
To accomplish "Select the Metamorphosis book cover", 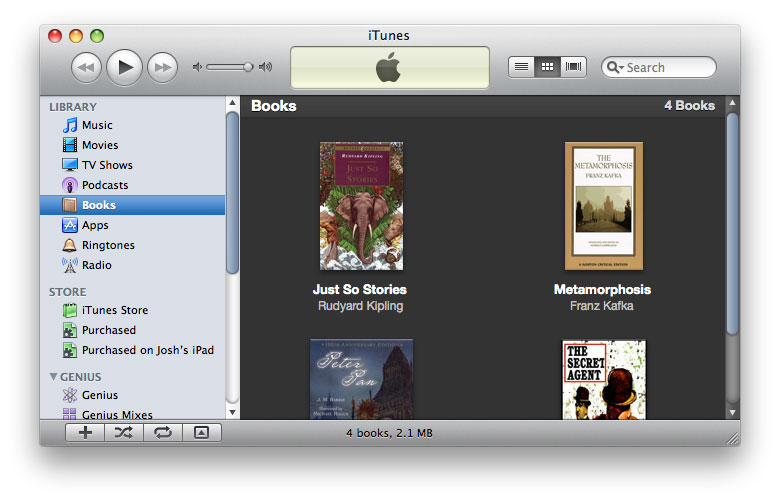I will click(x=603, y=206).
